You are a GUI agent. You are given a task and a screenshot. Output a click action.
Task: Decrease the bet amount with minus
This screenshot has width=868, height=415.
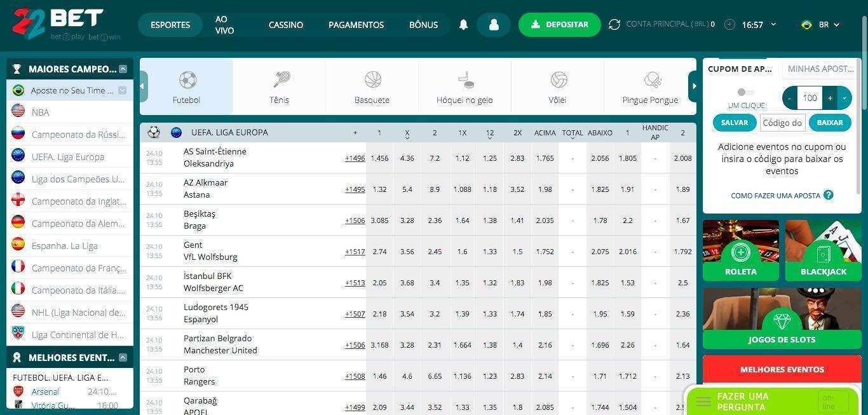click(x=789, y=98)
